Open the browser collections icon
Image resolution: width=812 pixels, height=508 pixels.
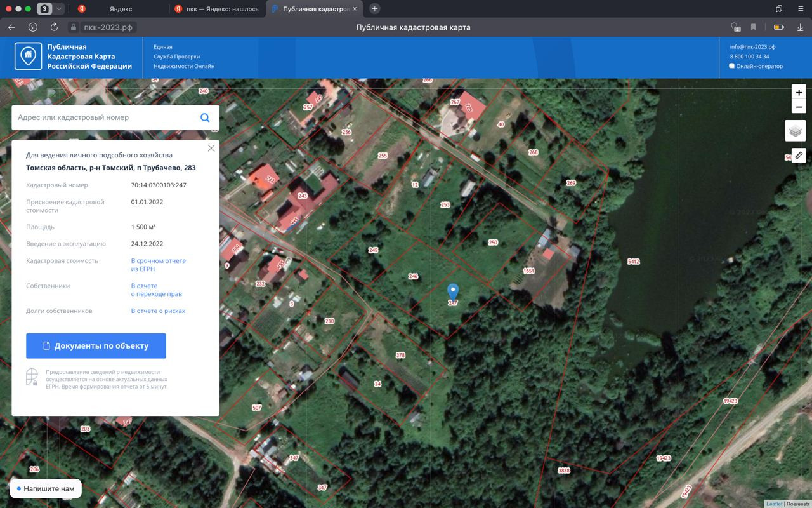[779, 9]
